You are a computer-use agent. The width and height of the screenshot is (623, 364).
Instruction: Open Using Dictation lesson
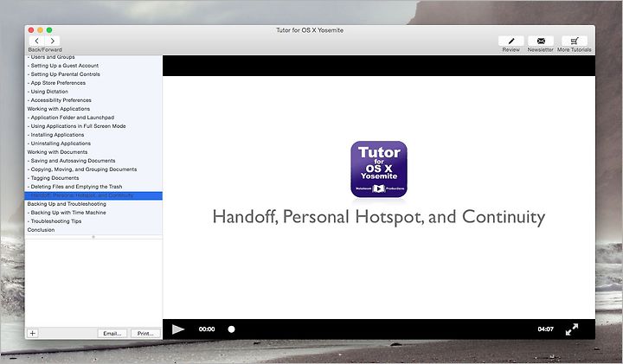[93, 92]
